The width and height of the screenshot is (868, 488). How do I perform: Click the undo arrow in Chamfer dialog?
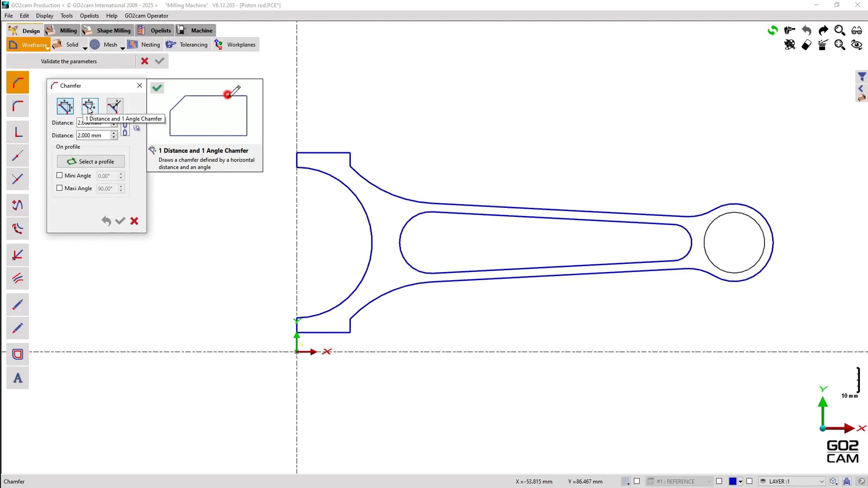pos(106,221)
